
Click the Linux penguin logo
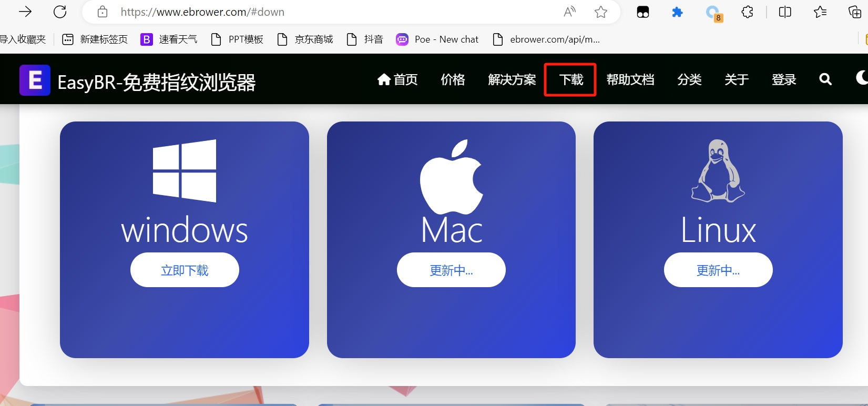(718, 171)
